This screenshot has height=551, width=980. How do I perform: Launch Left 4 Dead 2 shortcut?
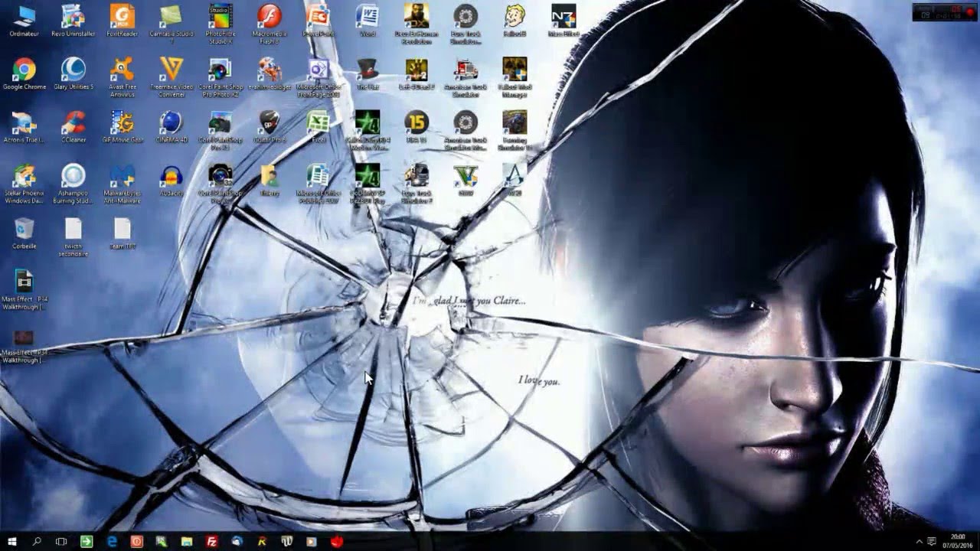416,74
